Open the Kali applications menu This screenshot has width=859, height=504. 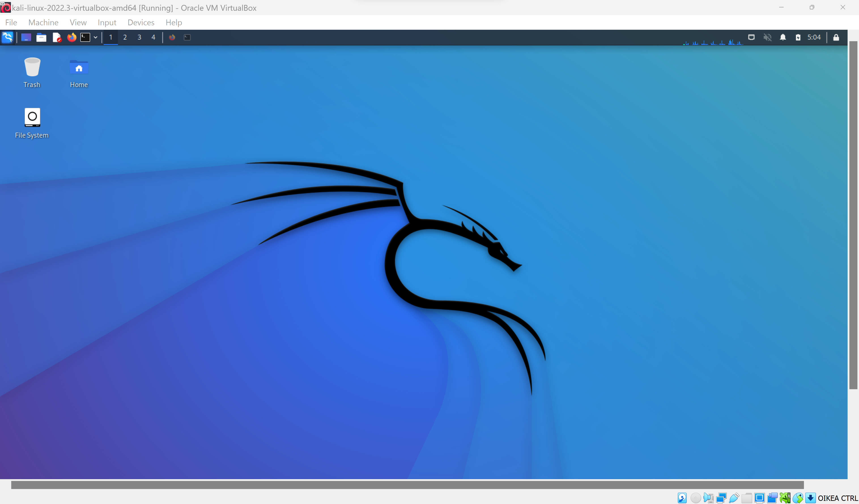pos(7,37)
